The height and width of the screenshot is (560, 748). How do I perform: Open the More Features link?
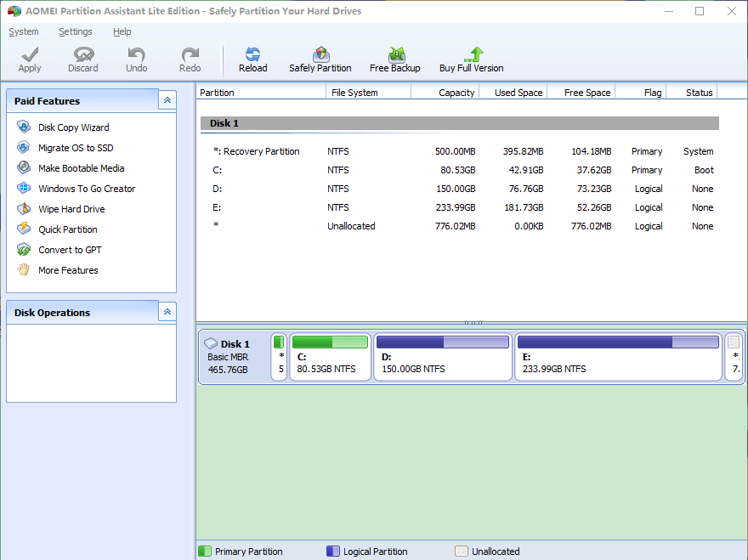(68, 270)
